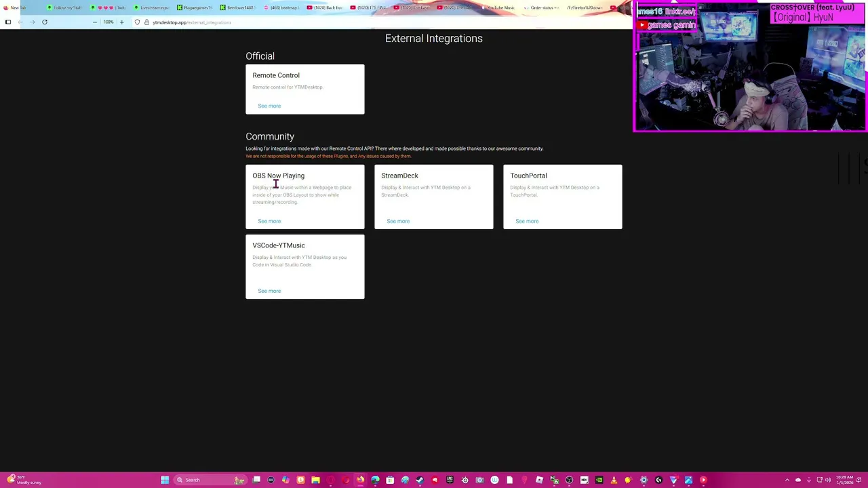Open the Windows Start menu
The width and height of the screenshot is (868, 488).
coord(165,480)
